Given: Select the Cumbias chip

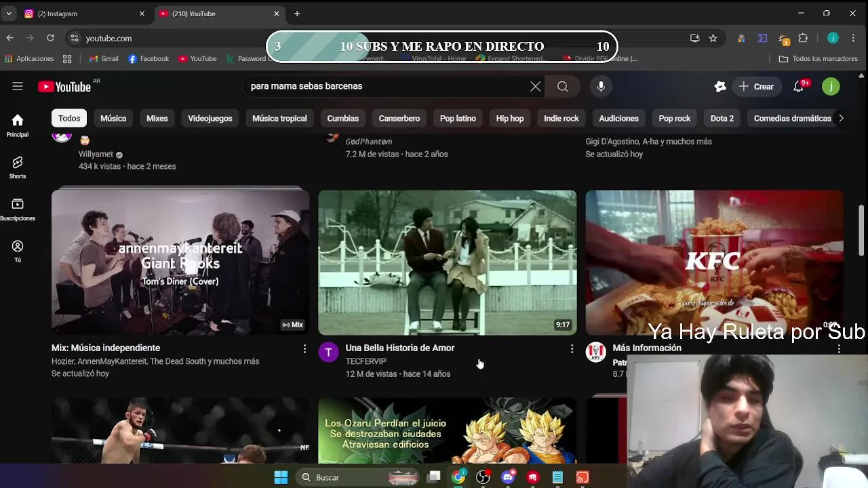Looking at the screenshot, I should pos(343,118).
